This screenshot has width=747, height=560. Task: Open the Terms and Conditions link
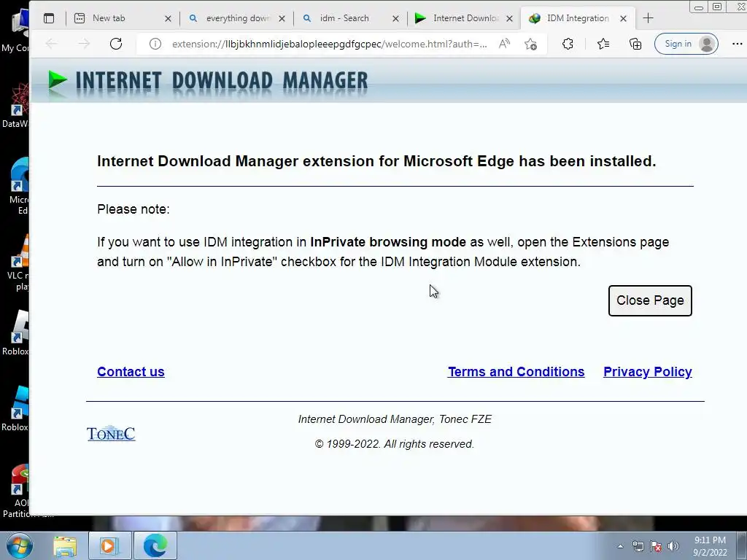point(516,372)
